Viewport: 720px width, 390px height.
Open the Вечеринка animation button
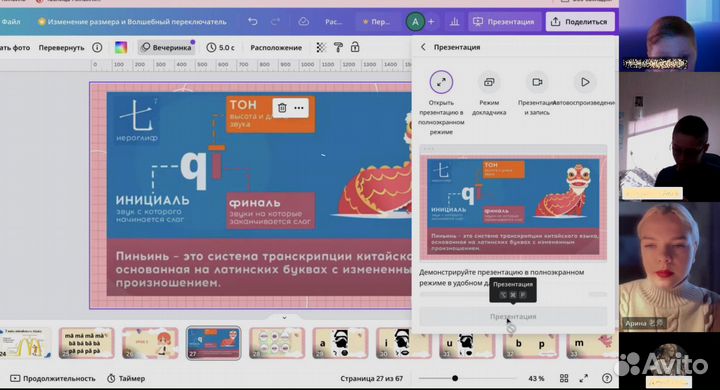coord(166,47)
